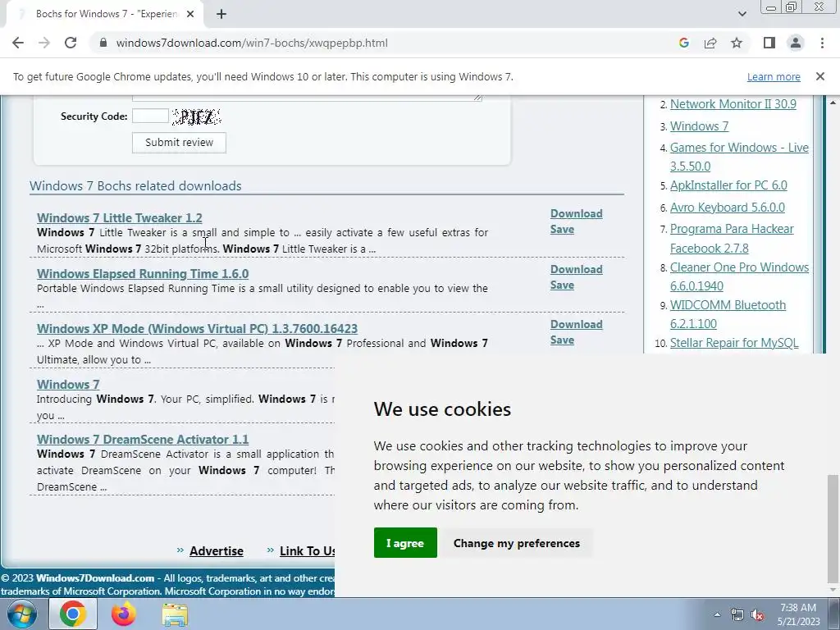Click the scrollbar up arrow
The width and height of the screenshot is (840, 630).
click(833, 102)
